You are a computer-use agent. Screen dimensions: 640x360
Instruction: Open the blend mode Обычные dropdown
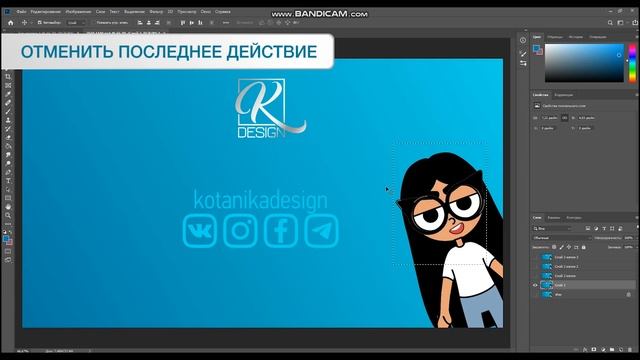click(x=562, y=238)
